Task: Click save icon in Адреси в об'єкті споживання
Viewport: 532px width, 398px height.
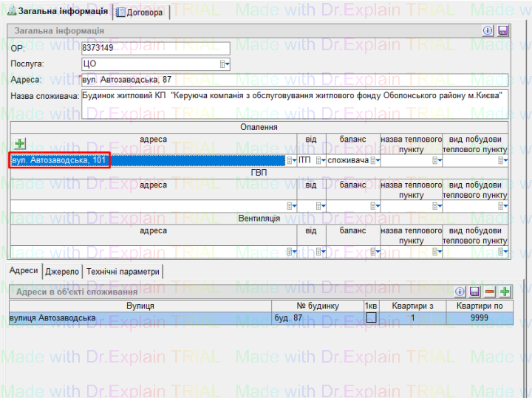Action: pyautogui.click(x=475, y=292)
